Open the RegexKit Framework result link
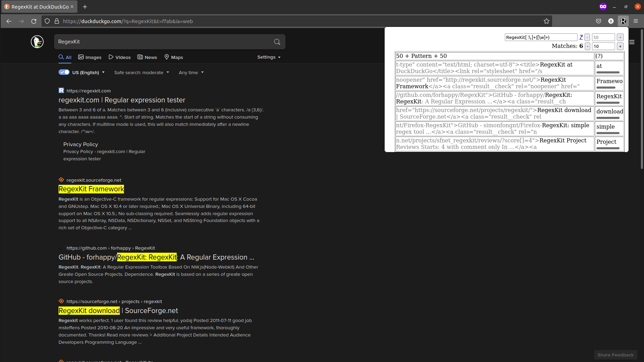This screenshot has width=644, height=362. [x=91, y=189]
